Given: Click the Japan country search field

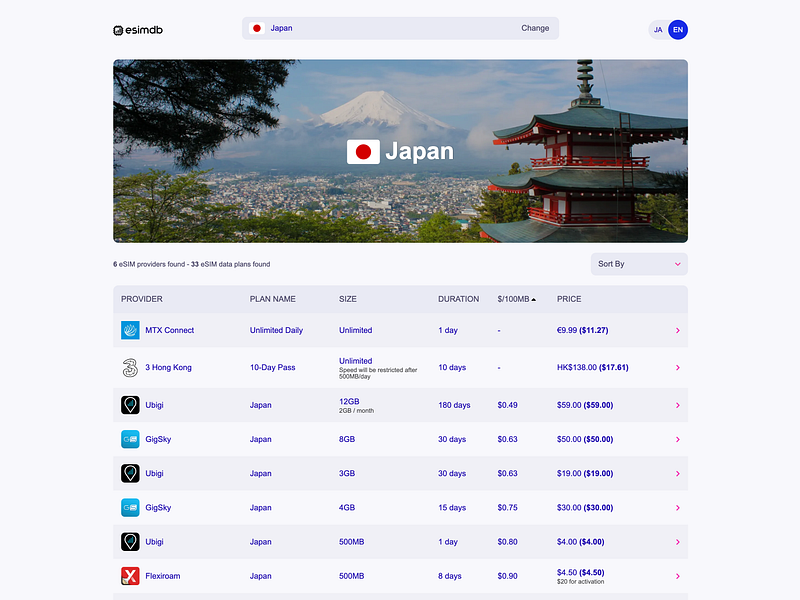Looking at the screenshot, I should [x=400, y=28].
